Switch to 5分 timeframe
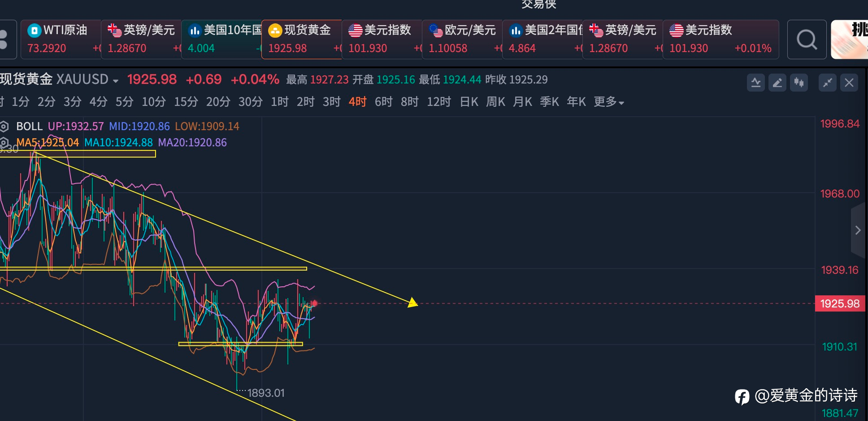This screenshot has height=421, width=868. coord(124,102)
